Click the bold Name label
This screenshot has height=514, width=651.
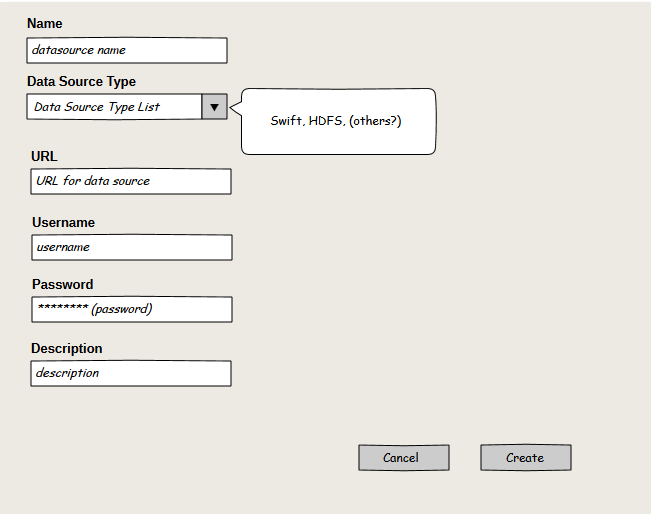(44, 23)
